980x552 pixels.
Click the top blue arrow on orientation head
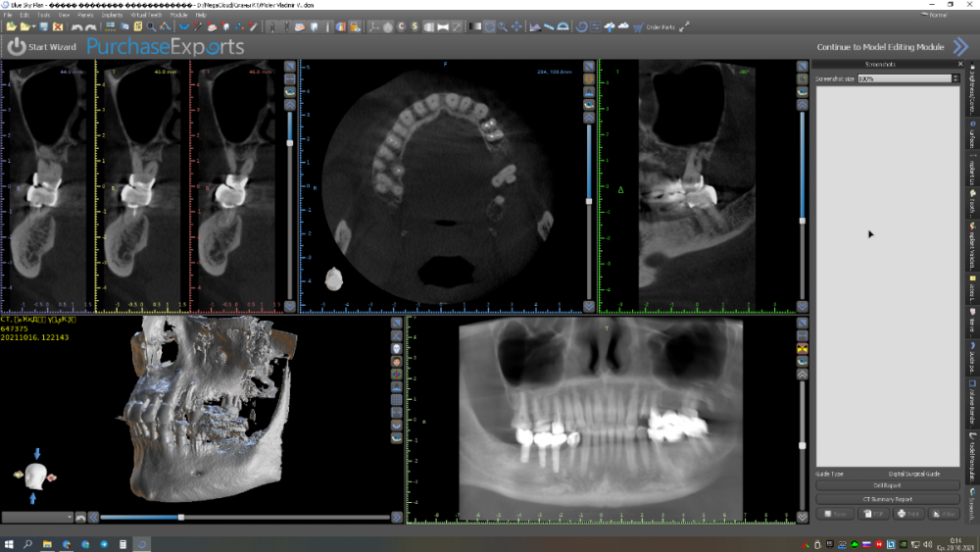click(37, 454)
